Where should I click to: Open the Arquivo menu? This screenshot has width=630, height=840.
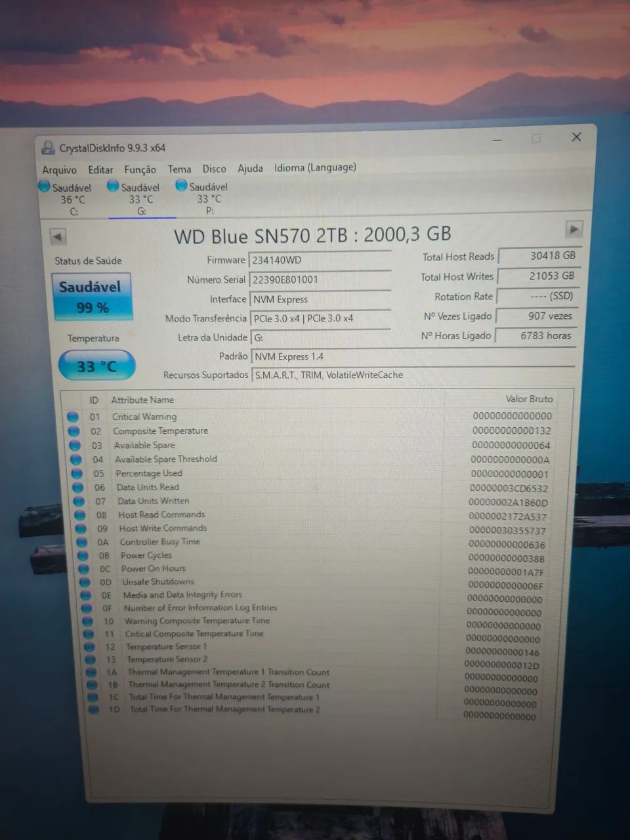coord(59,170)
